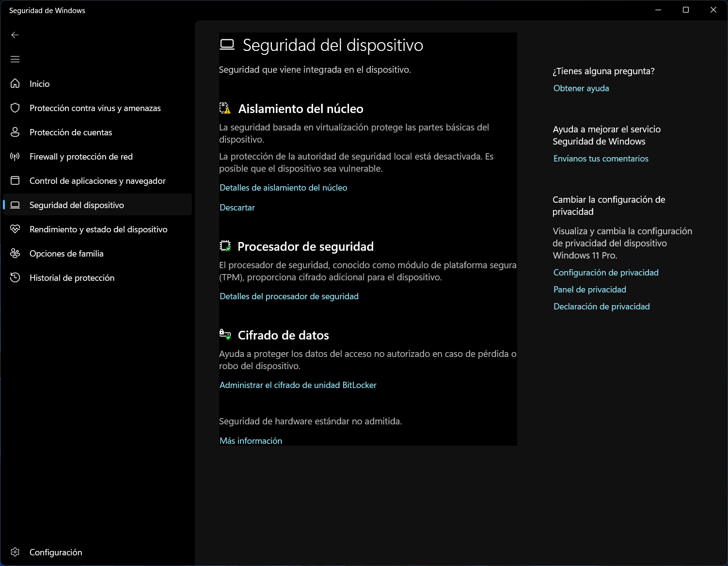Click the person icon for account protection
The width and height of the screenshot is (728, 566).
click(15, 132)
